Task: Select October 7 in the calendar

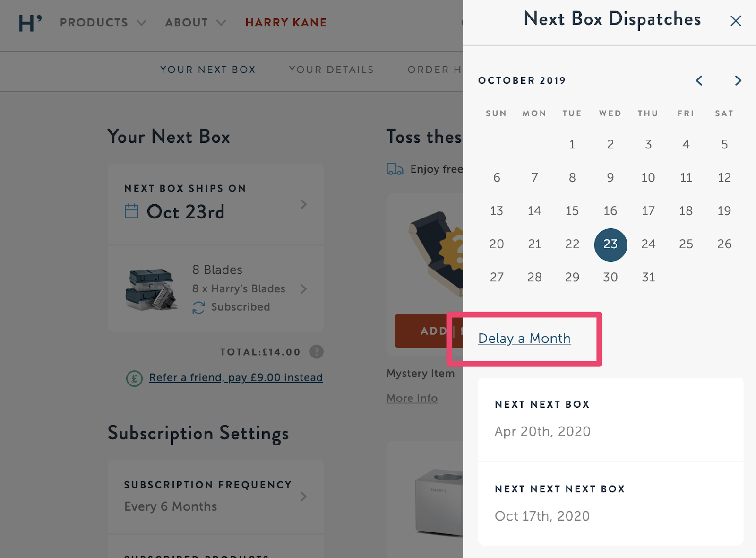Action: tap(534, 178)
